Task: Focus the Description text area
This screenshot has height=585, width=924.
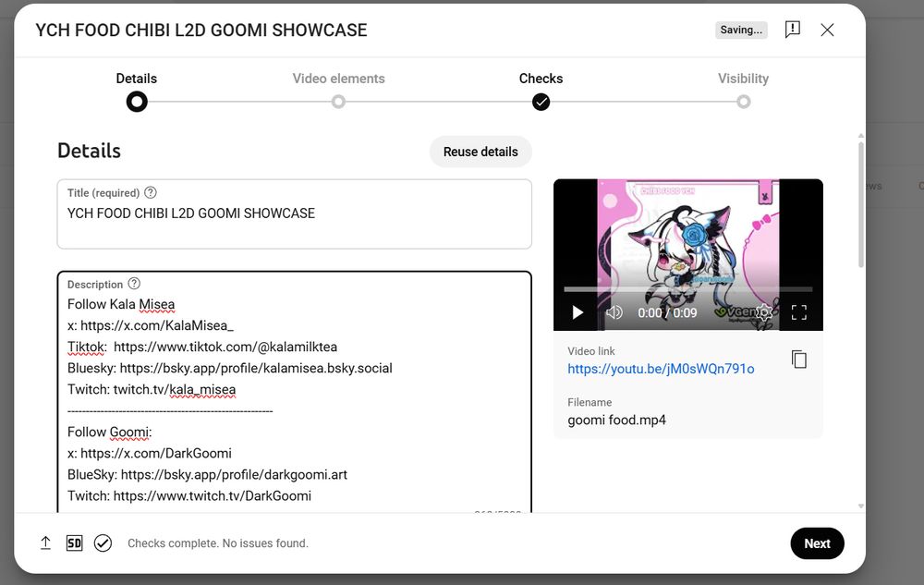Action: pyautogui.click(x=295, y=392)
